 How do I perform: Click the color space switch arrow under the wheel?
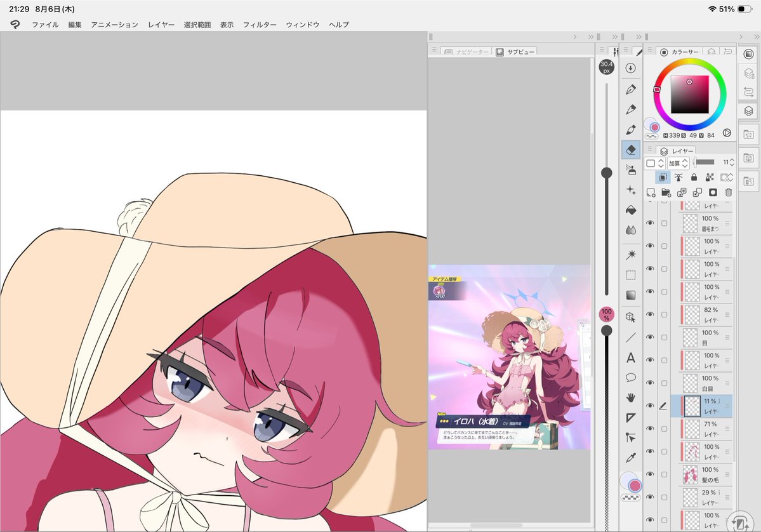[x=727, y=133]
